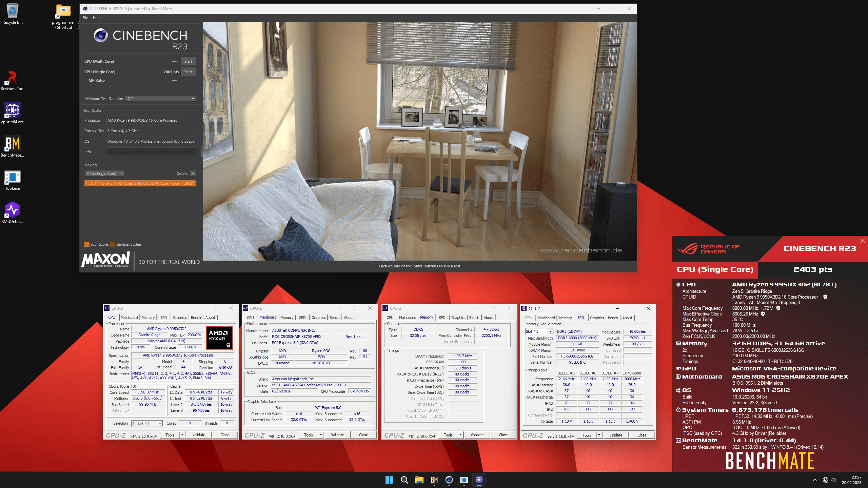Open the Slot #1 memory slot dropdown

[539, 331]
